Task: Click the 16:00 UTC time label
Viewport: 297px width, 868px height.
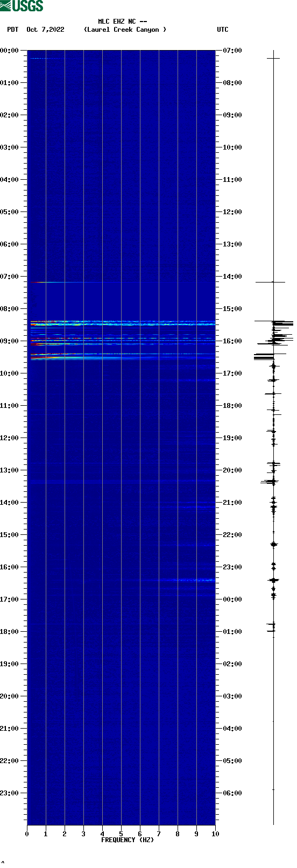Action: point(232,341)
